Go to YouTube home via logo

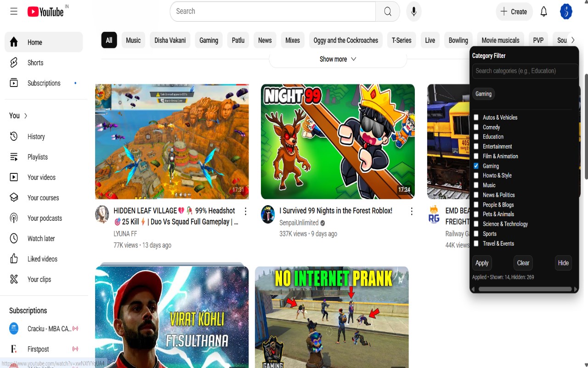[x=45, y=11]
